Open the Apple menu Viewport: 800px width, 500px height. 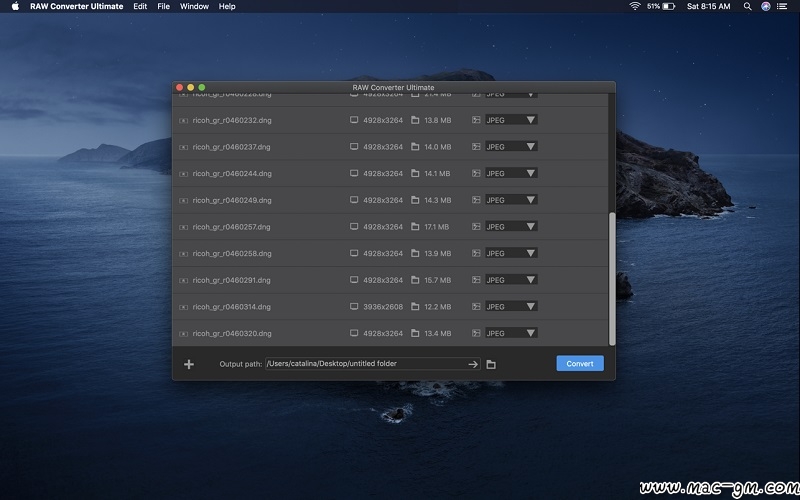15,6
